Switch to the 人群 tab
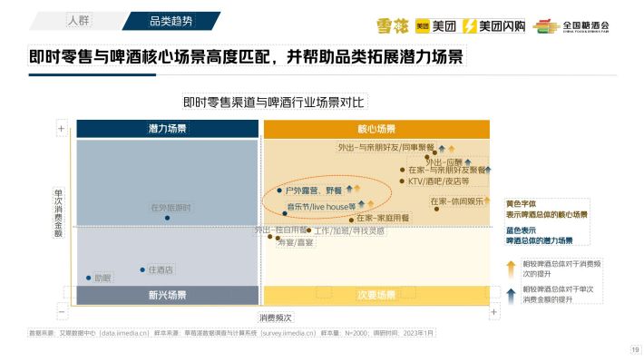The height and width of the screenshot is (362, 644). pyautogui.click(x=78, y=21)
